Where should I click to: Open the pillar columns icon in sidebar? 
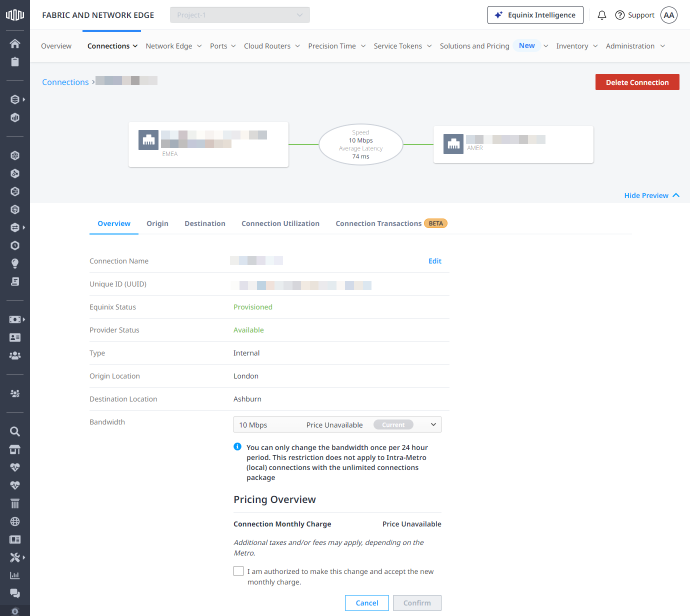click(x=15, y=503)
